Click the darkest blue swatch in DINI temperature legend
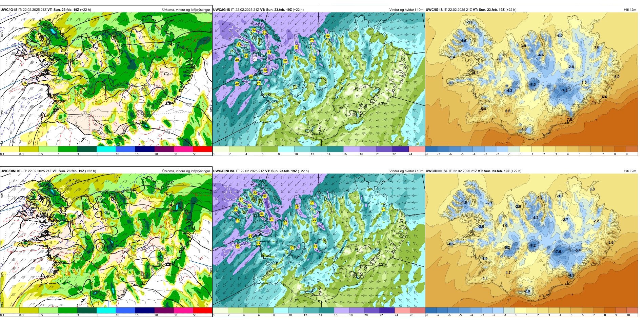The height and width of the screenshot is (322, 644). click(x=430, y=310)
